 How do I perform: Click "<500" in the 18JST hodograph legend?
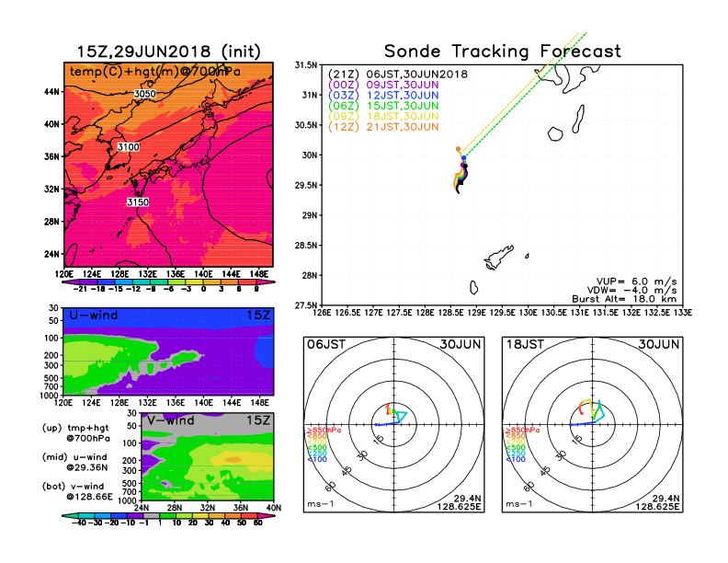click(x=516, y=448)
